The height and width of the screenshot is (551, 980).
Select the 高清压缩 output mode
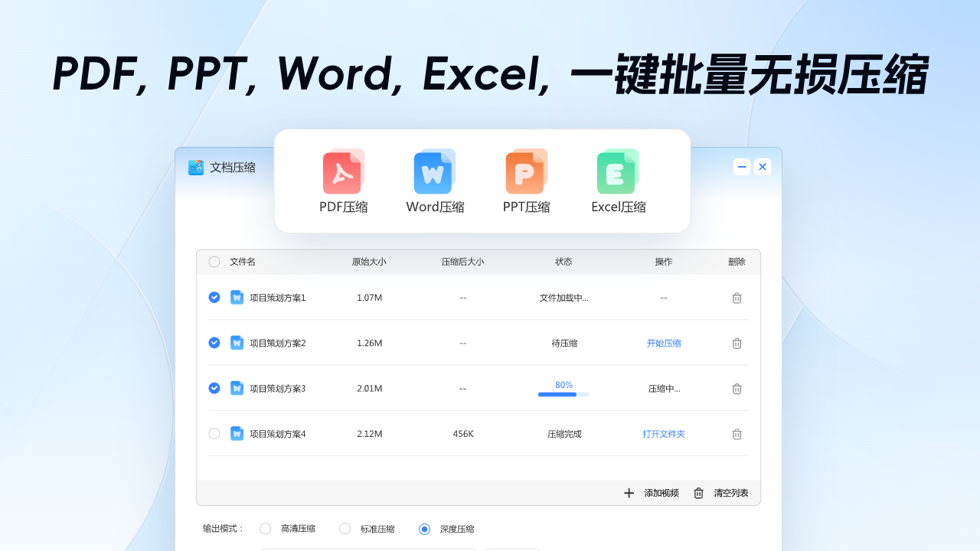[x=266, y=528]
